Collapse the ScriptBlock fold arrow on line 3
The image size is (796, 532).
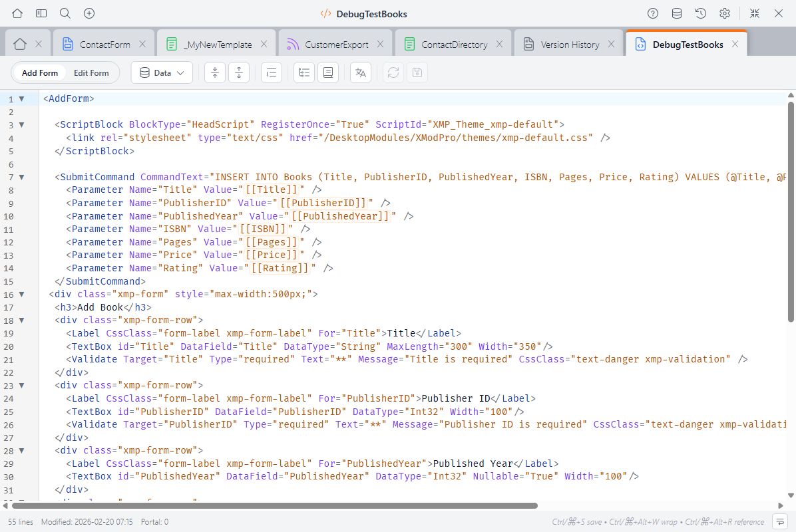point(21,125)
